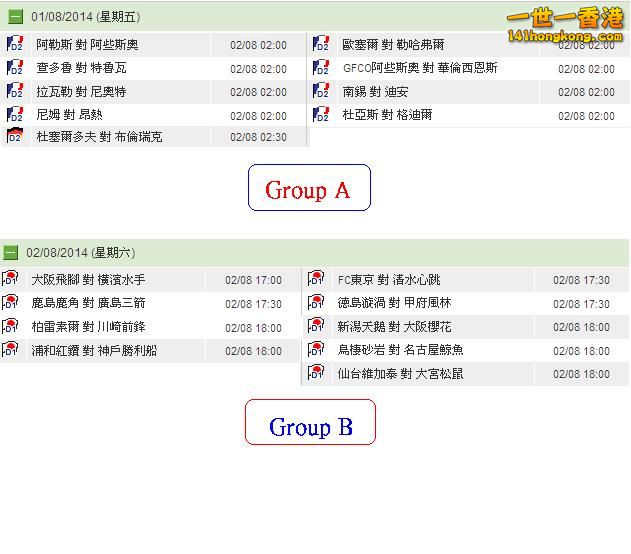Click league icon next to 南錫 對 迪安
This screenshot has width=631, height=554.
point(321,91)
